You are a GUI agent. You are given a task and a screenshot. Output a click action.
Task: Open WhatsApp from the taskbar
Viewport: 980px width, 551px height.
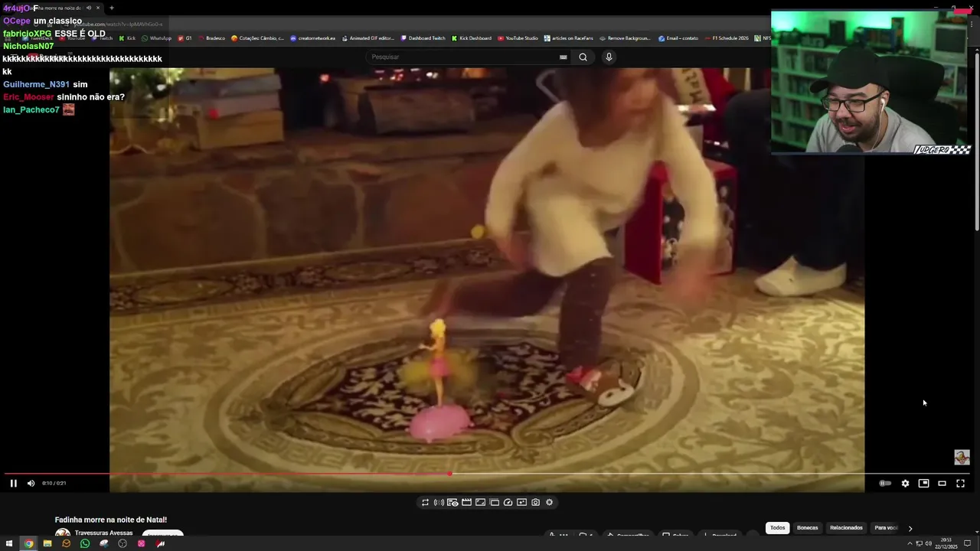[x=85, y=543]
